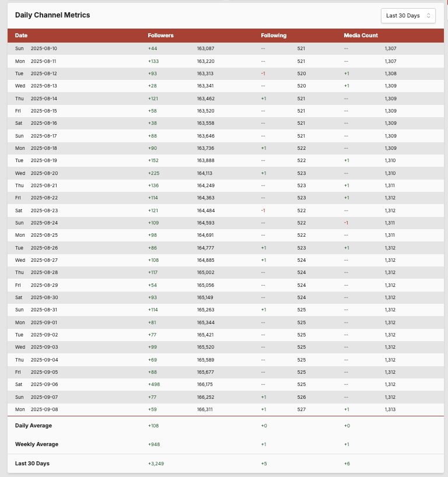The height and width of the screenshot is (477, 448).
Task: Click the Following column header
Action: pyautogui.click(x=274, y=36)
